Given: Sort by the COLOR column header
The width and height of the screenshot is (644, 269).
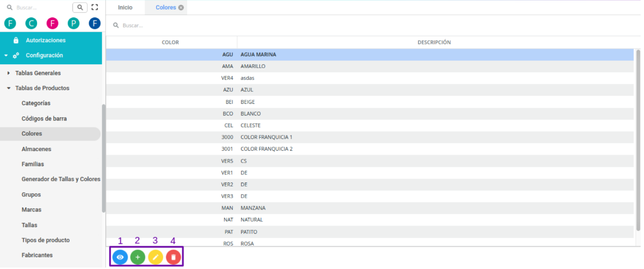Looking at the screenshot, I should click(170, 42).
